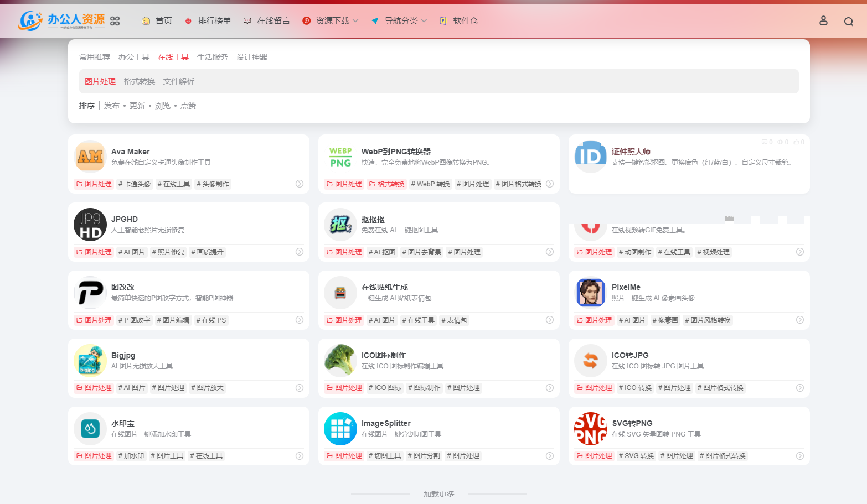Click the arrow on the JPGHD card

point(300,252)
